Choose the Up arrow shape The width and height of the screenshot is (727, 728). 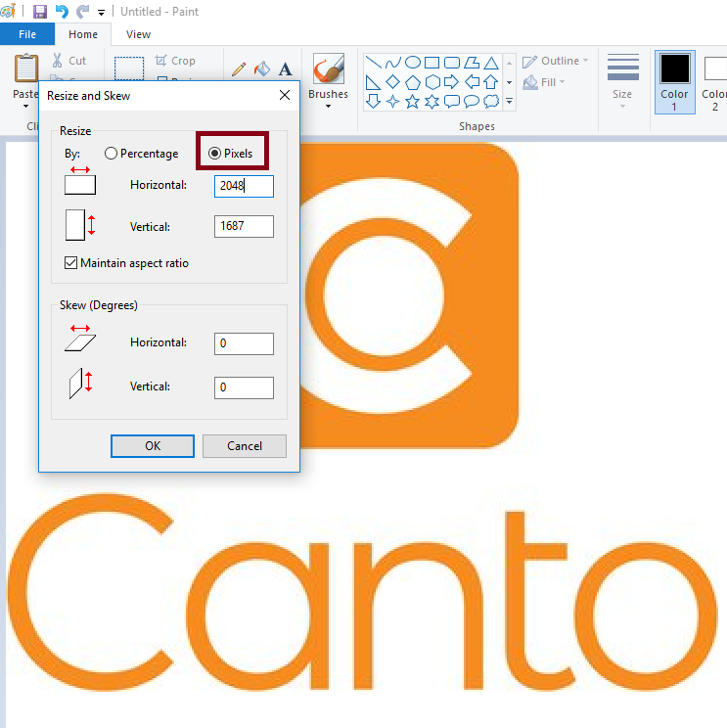tap(491, 82)
